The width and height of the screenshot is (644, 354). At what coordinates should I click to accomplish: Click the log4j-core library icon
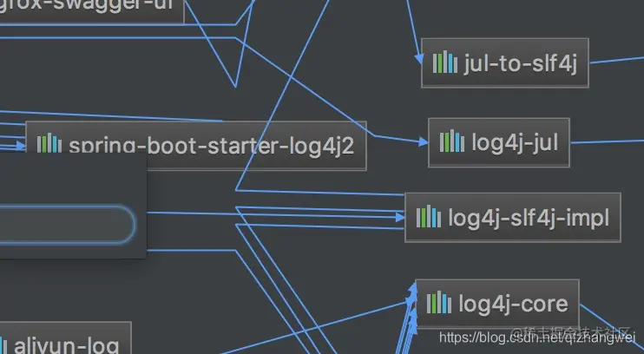pyautogui.click(x=438, y=303)
